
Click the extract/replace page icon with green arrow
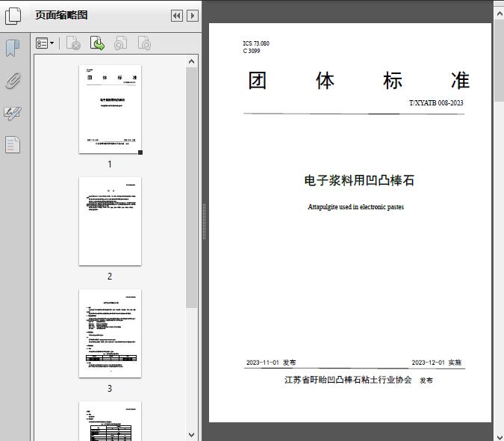(x=97, y=44)
